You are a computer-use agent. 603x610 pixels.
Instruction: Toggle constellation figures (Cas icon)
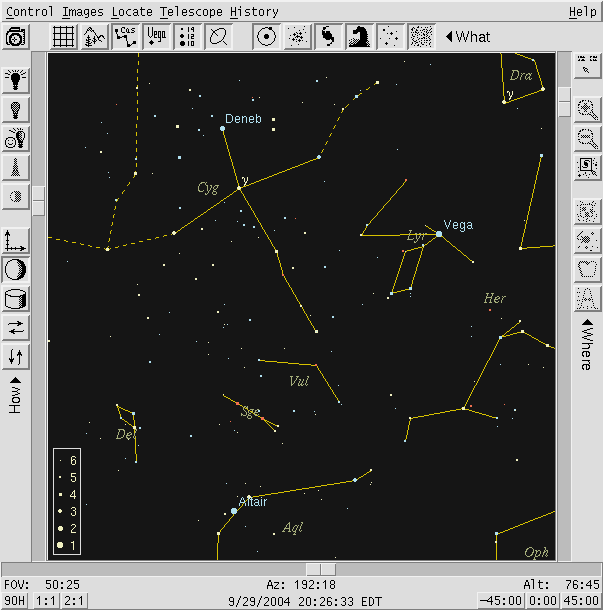126,37
